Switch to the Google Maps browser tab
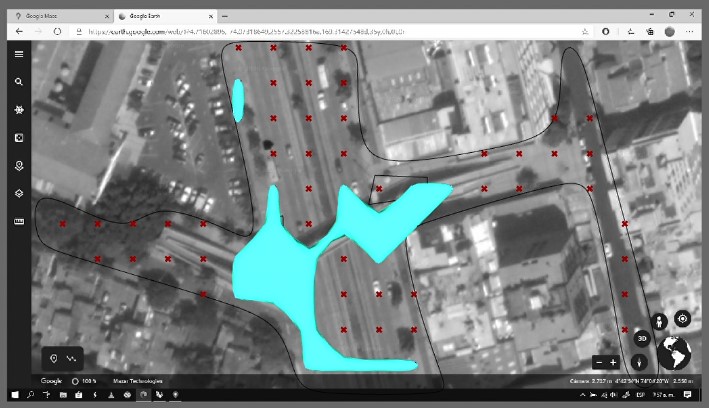Viewport: 709px width, 408px height. tap(55, 17)
